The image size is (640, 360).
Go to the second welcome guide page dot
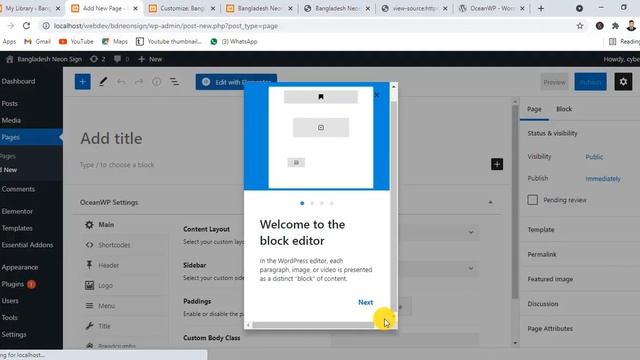[312, 203]
